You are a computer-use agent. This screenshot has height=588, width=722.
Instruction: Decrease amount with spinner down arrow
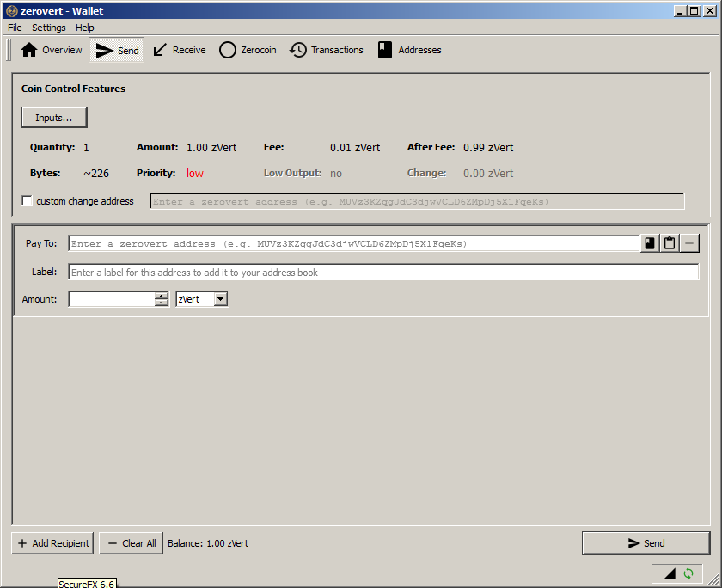(x=162, y=303)
